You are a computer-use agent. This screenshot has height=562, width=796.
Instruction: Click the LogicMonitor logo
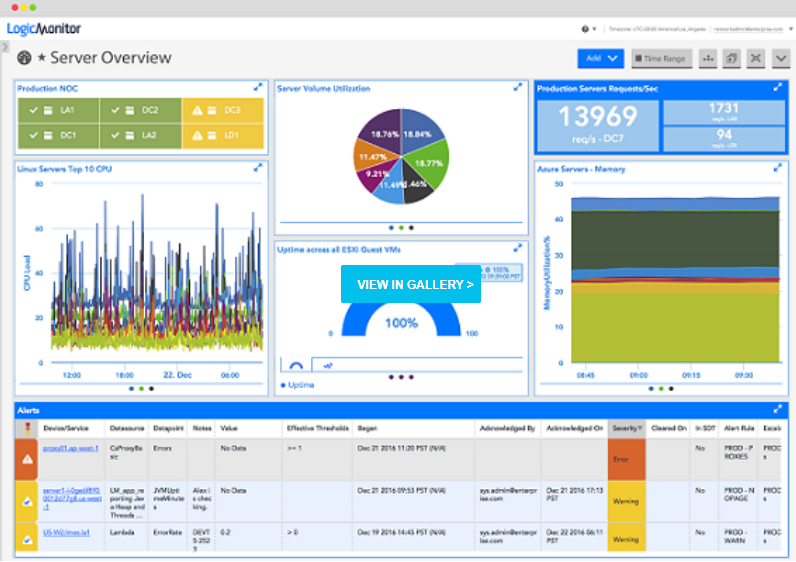[x=44, y=28]
